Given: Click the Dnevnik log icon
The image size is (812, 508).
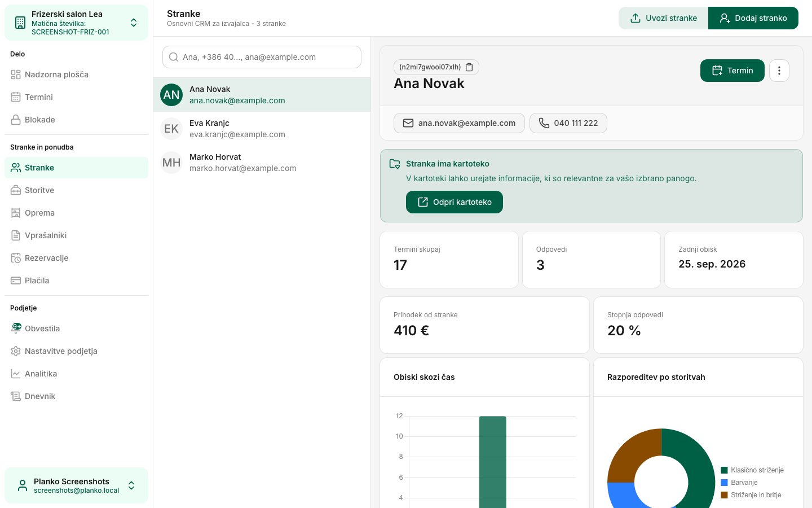Looking at the screenshot, I should coord(16,396).
